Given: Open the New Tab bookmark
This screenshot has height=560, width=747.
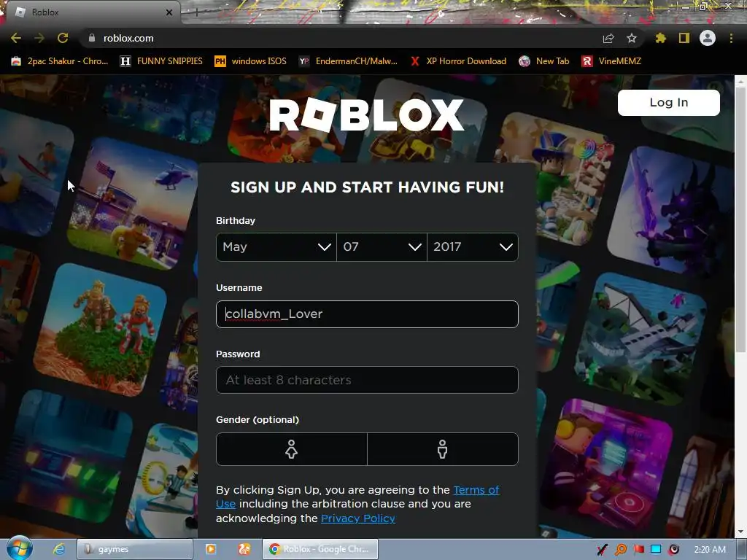Looking at the screenshot, I should (544, 61).
